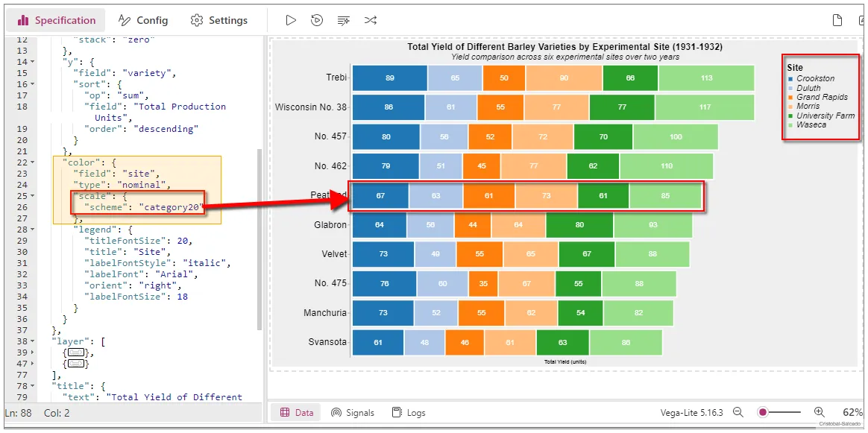Click the field mapping shuffle icon
868x433 pixels.
[x=370, y=20]
